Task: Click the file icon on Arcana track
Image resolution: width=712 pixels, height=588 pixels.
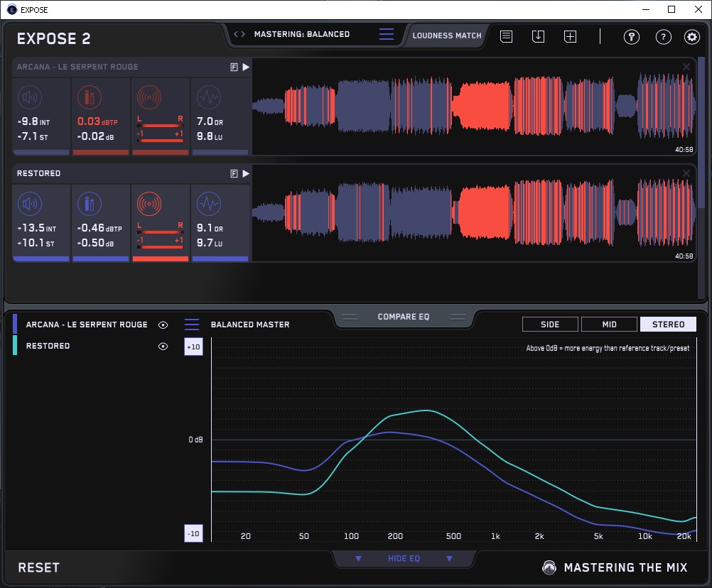Action: (234, 67)
